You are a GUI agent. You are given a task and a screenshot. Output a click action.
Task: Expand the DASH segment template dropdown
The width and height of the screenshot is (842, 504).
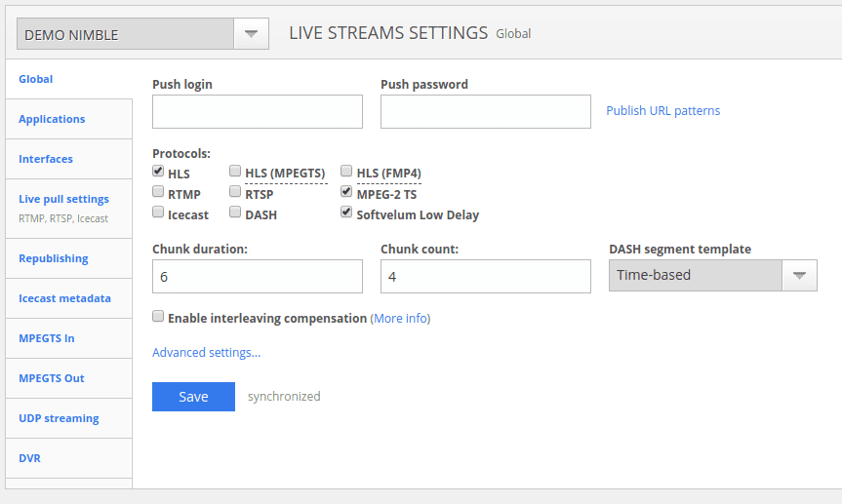(x=799, y=276)
